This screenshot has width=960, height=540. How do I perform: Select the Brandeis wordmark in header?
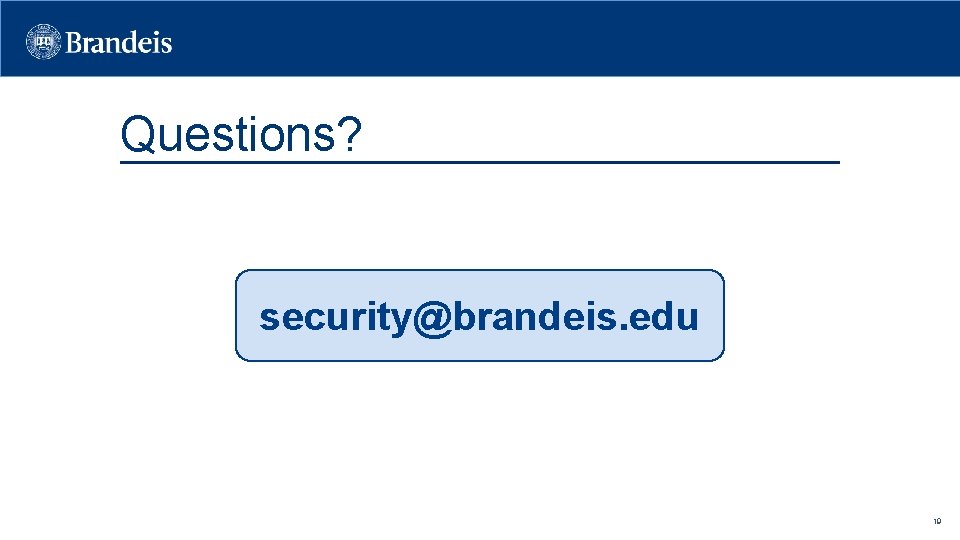click(x=119, y=43)
